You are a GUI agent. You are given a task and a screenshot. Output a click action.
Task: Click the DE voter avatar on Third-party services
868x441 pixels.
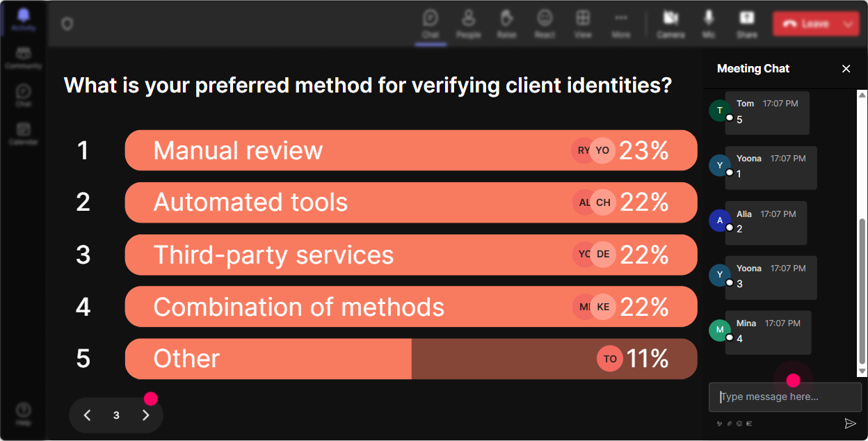tap(602, 255)
